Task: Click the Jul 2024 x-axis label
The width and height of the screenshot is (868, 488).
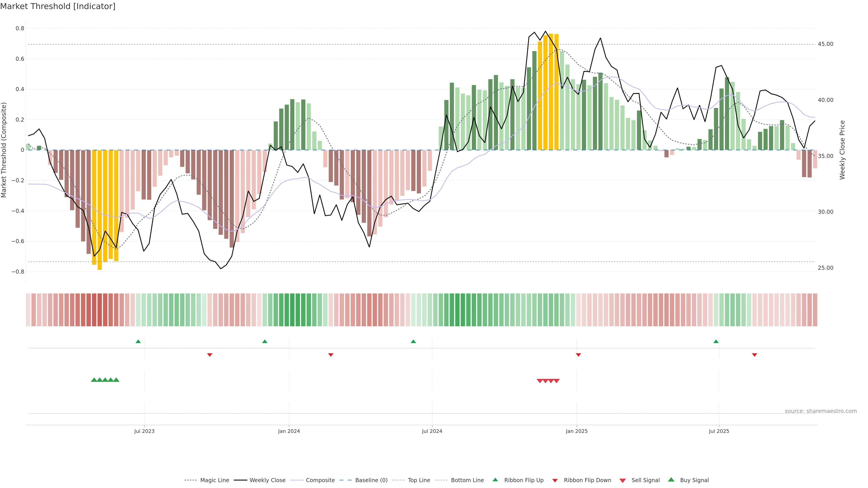Action: point(432,431)
